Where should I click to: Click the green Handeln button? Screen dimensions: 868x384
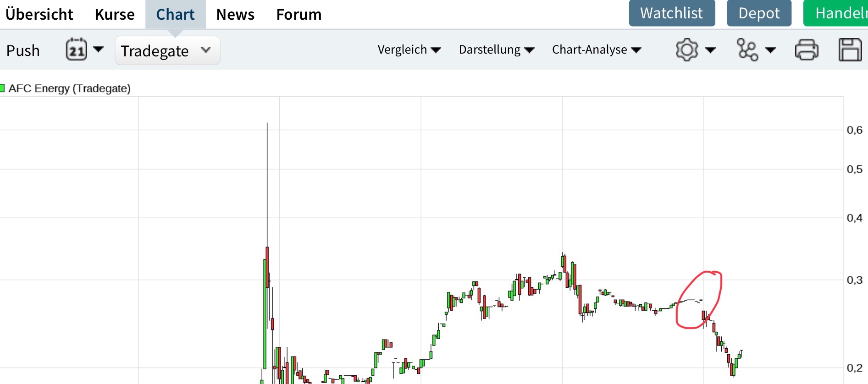[836, 13]
